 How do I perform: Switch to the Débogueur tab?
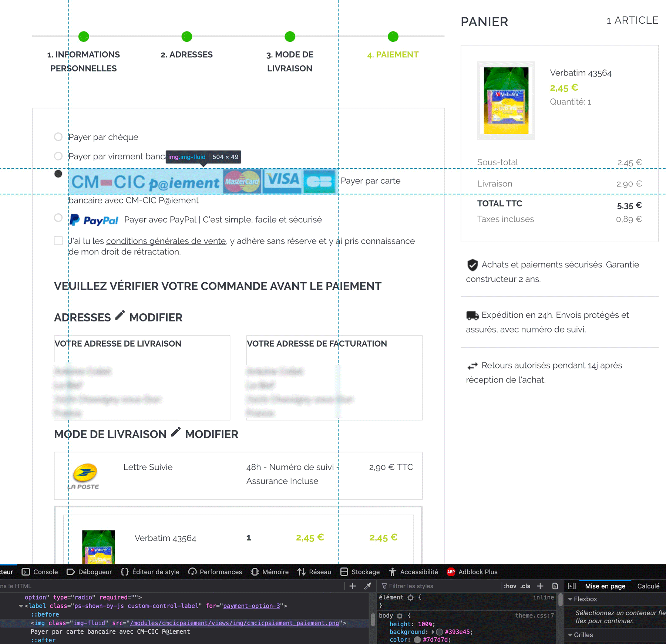[89, 572]
